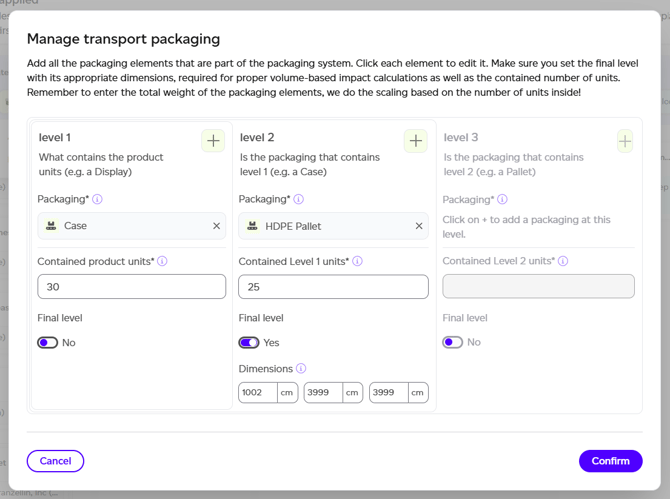Show info for Contained product units
Image resolution: width=670 pixels, height=499 pixels.
click(162, 261)
